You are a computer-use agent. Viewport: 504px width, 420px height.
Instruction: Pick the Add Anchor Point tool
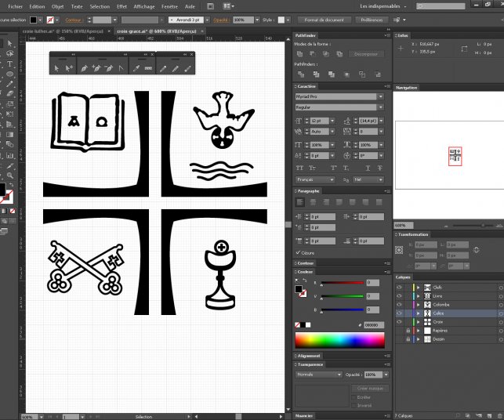click(96, 68)
